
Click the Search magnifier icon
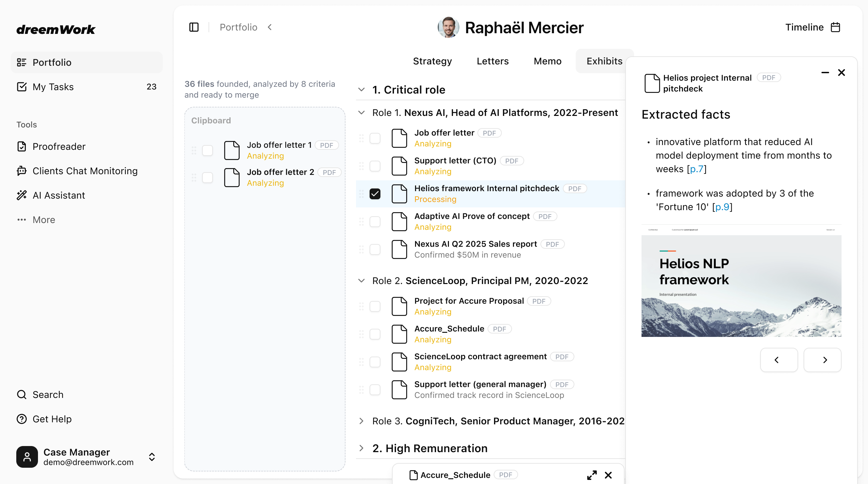point(22,395)
